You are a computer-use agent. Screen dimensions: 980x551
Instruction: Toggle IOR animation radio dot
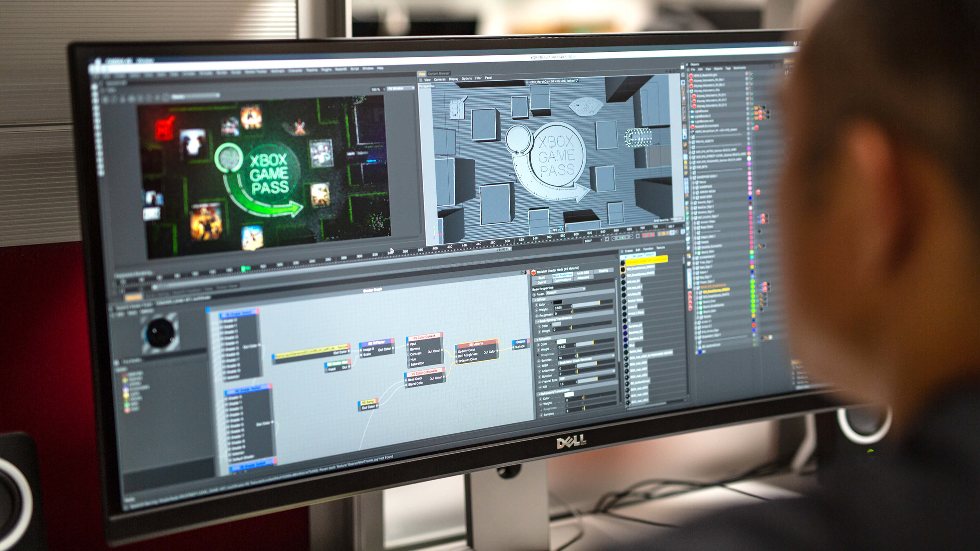click(540, 388)
